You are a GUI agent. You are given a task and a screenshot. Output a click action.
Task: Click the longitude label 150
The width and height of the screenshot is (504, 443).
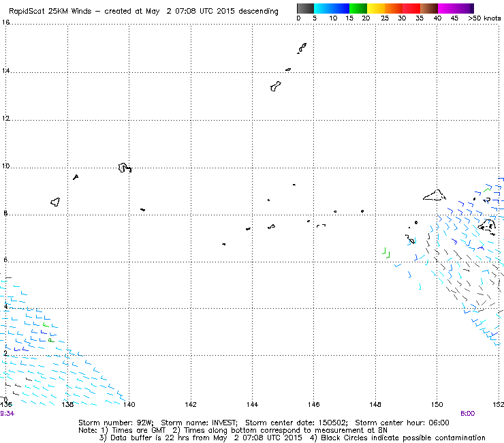[437, 404]
